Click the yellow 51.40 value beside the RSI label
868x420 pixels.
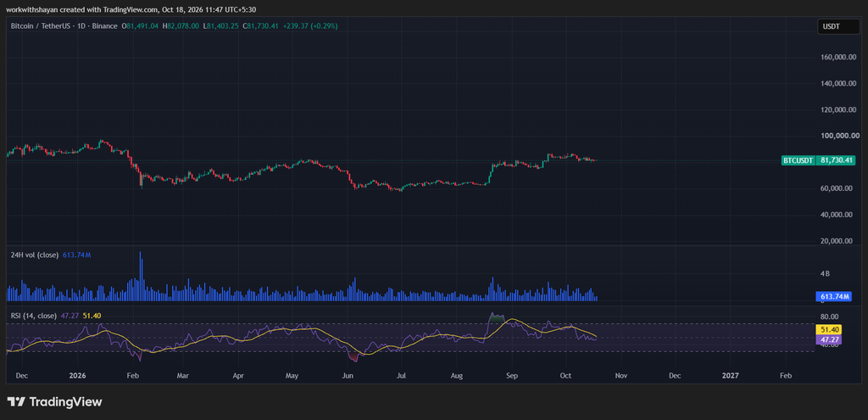pos(92,316)
